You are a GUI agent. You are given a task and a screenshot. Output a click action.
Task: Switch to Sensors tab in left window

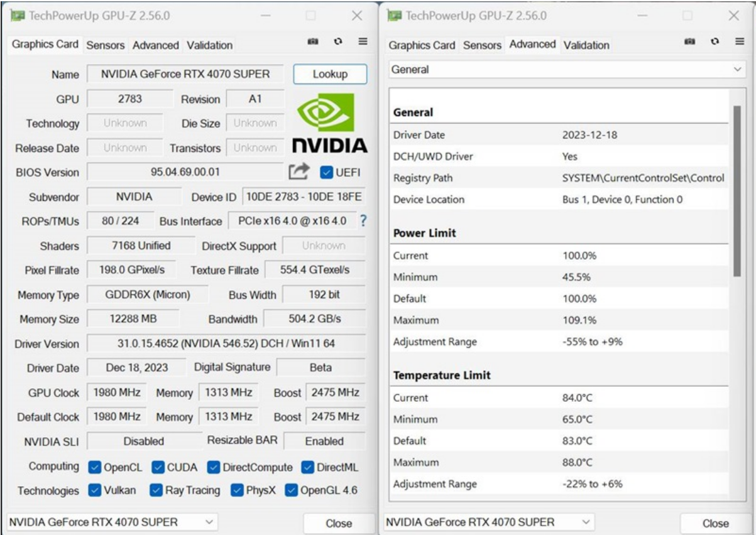point(105,45)
